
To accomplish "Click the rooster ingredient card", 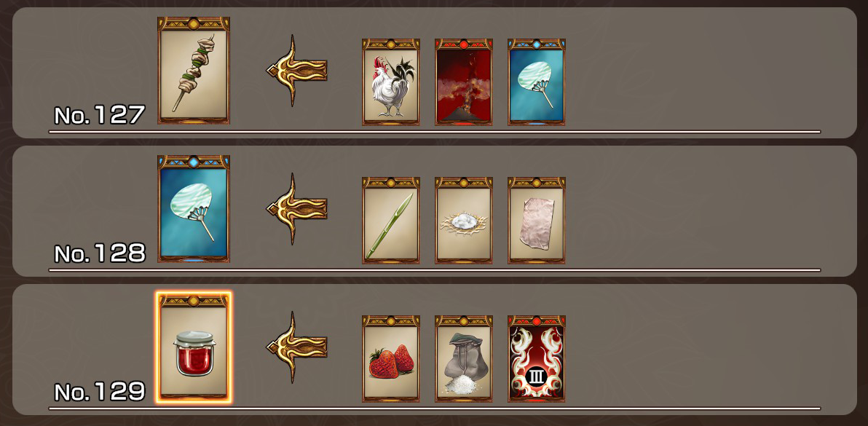I will 391,82.
